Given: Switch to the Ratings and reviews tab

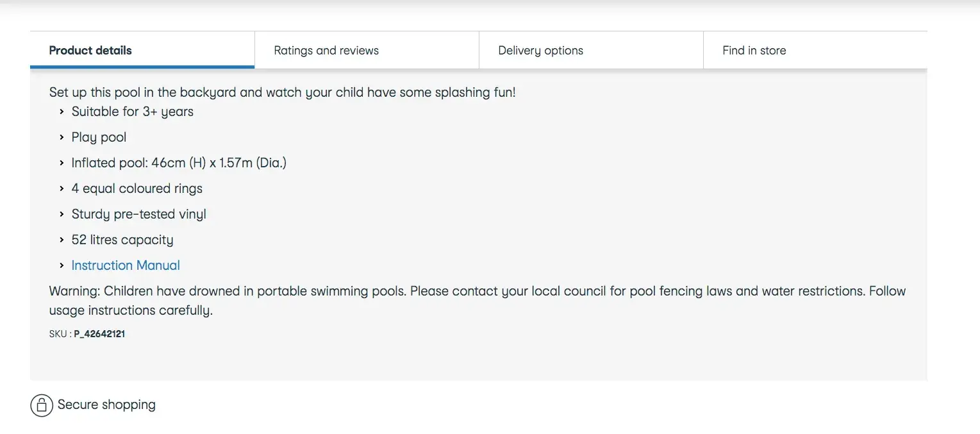Looking at the screenshot, I should [x=326, y=51].
